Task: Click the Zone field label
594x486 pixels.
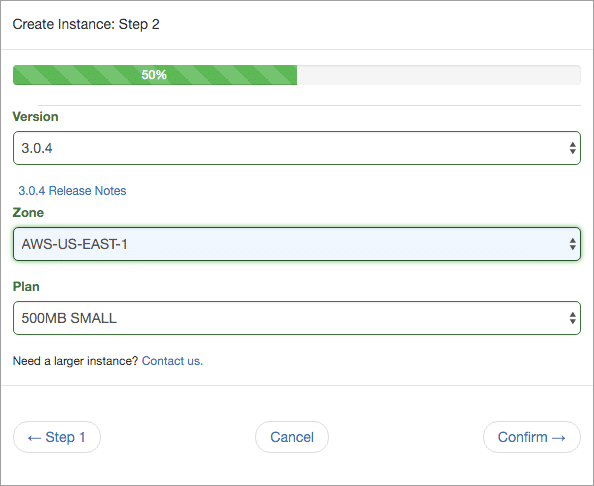Action: pos(28,213)
